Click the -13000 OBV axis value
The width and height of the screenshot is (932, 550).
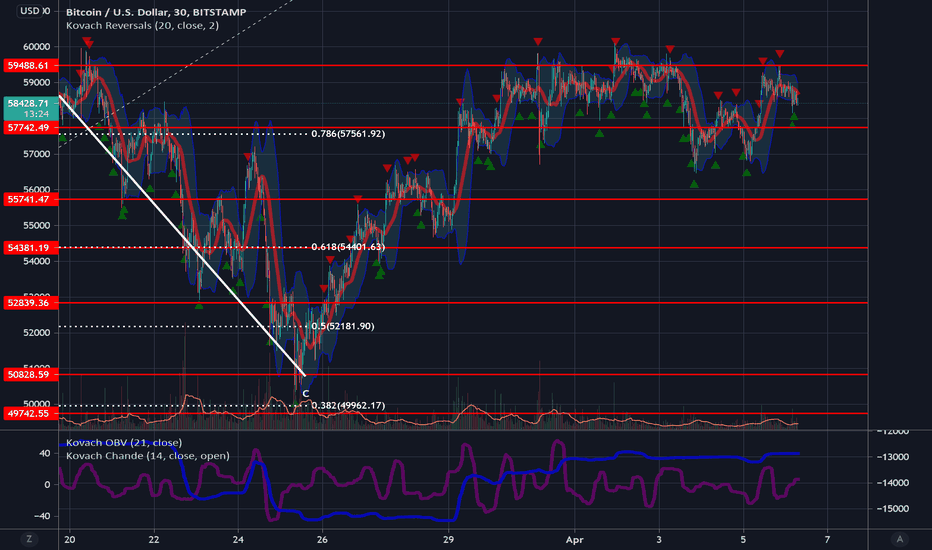[x=893, y=457]
